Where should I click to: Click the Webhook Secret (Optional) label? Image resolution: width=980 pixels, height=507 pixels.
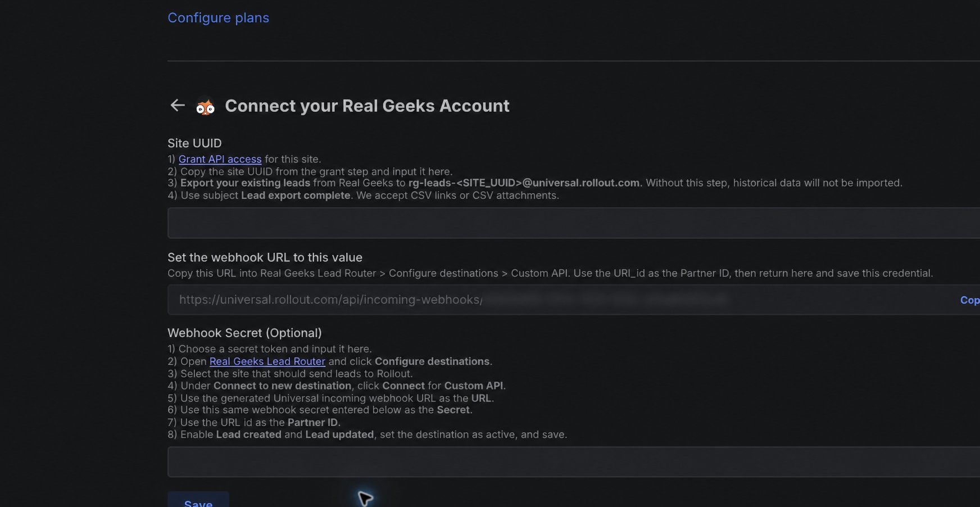244,333
